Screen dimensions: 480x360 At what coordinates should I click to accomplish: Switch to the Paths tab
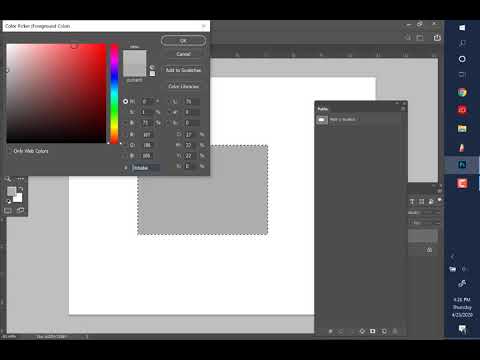[x=323, y=109]
